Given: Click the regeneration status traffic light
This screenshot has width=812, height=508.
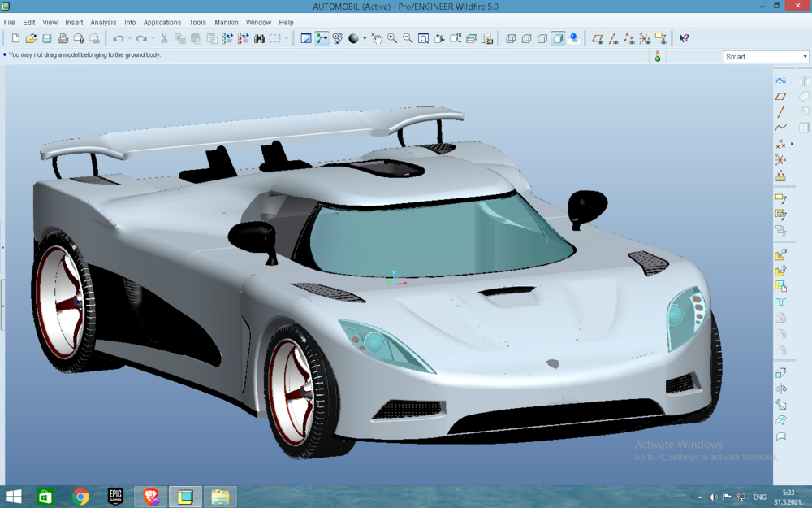Looking at the screenshot, I should tap(658, 57).
